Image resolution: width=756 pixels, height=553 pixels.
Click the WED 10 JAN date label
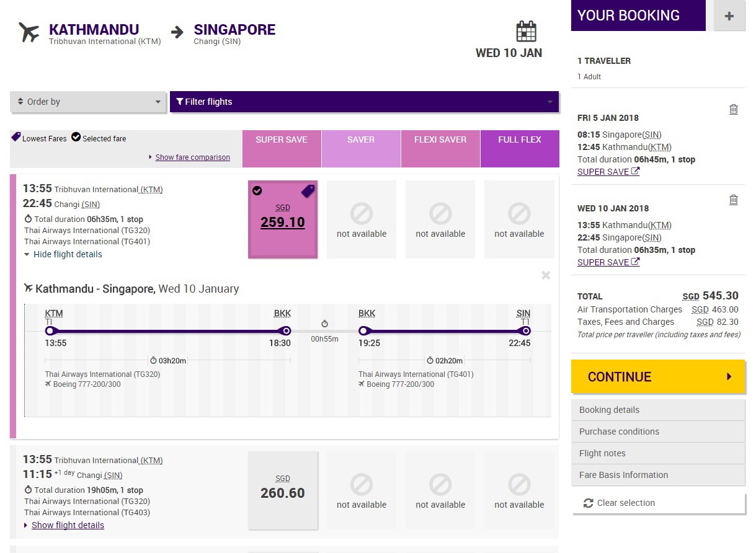[x=509, y=53]
